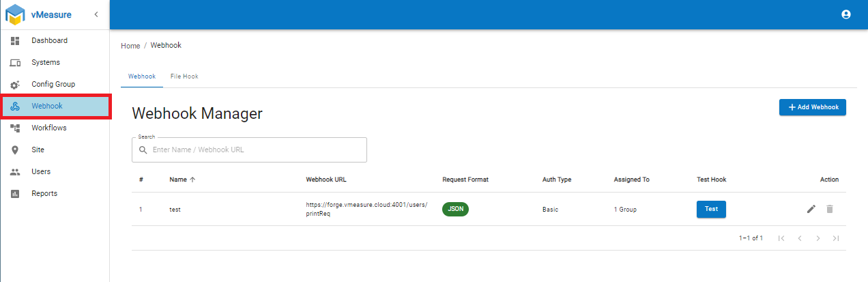Select the Workflows sidebar icon

click(x=15, y=128)
